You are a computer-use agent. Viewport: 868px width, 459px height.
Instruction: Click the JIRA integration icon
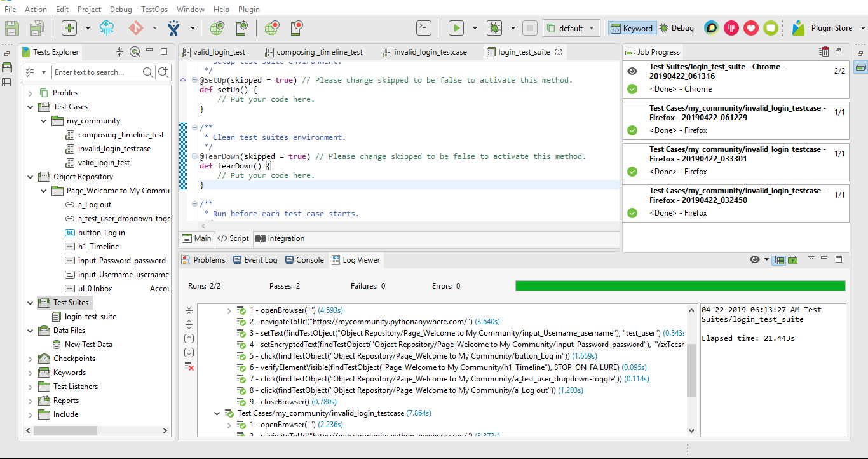click(173, 28)
